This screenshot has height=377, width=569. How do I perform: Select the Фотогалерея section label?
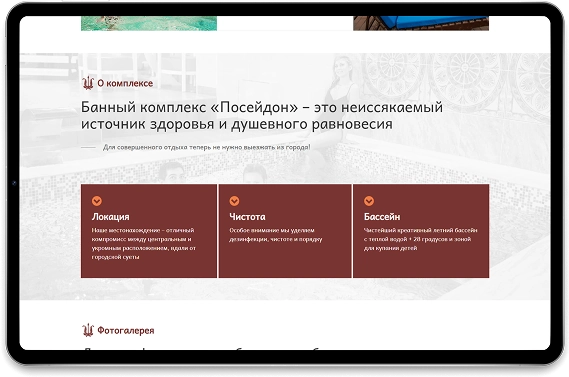click(x=126, y=331)
